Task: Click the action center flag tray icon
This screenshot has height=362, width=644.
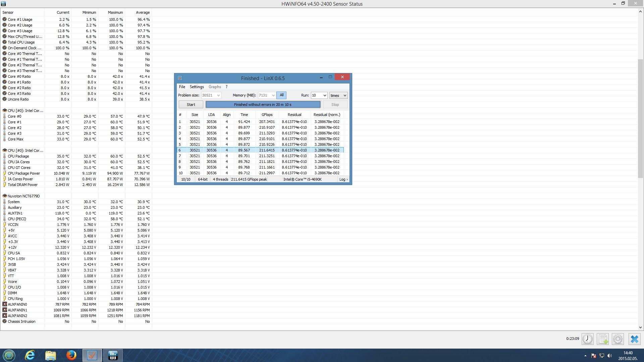Action: click(x=594, y=356)
